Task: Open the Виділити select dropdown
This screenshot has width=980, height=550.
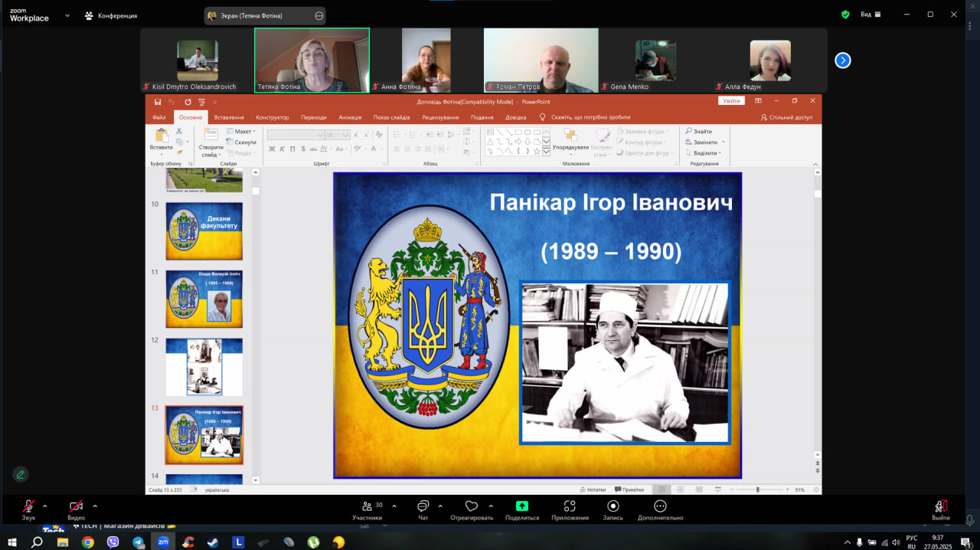Action: [x=705, y=153]
